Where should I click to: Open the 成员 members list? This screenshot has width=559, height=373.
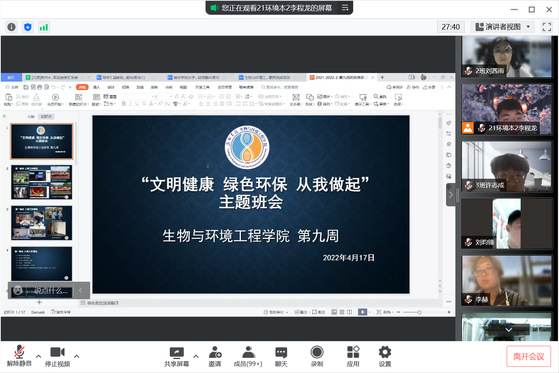[x=248, y=357]
